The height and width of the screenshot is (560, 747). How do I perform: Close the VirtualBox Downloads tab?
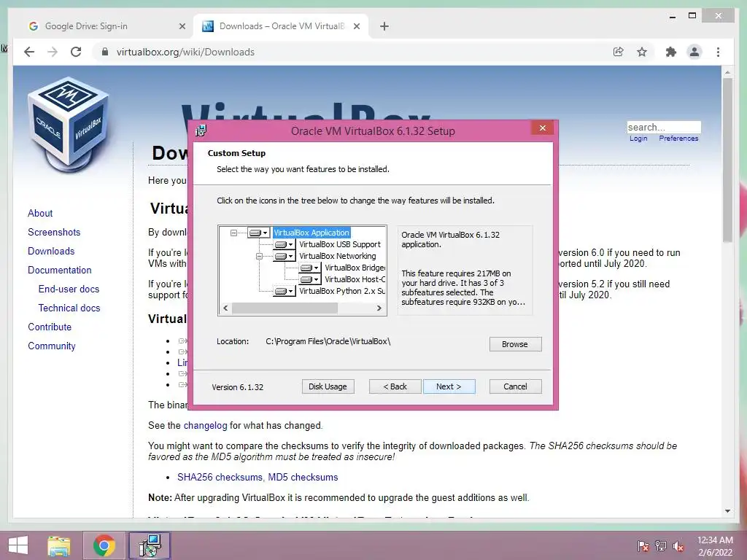click(x=356, y=27)
